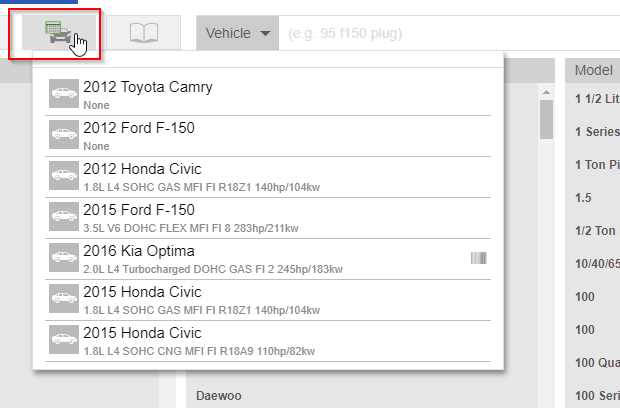The image size is (620, 408).
Task: Pick the 1.5 model entry
Action: coord(584,198)
